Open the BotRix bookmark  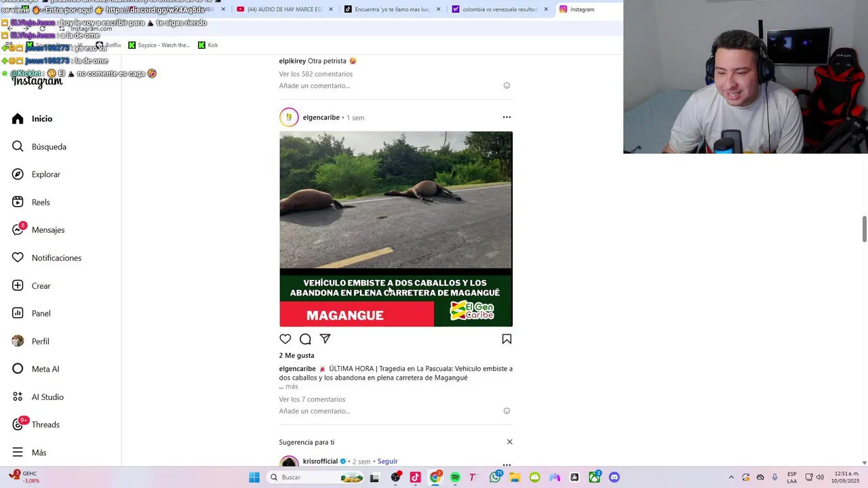108,45
